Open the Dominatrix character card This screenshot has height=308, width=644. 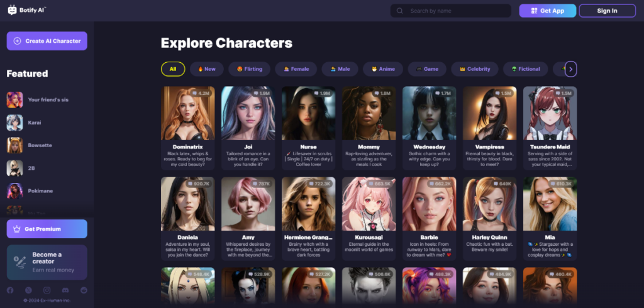187,128
